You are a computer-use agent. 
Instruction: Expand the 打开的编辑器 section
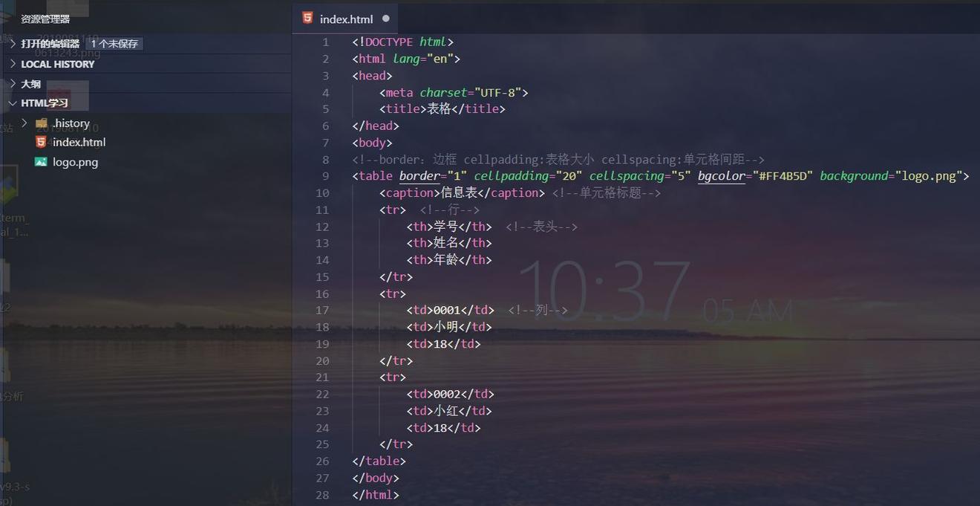pyautogui.click(x=50, y=44)
